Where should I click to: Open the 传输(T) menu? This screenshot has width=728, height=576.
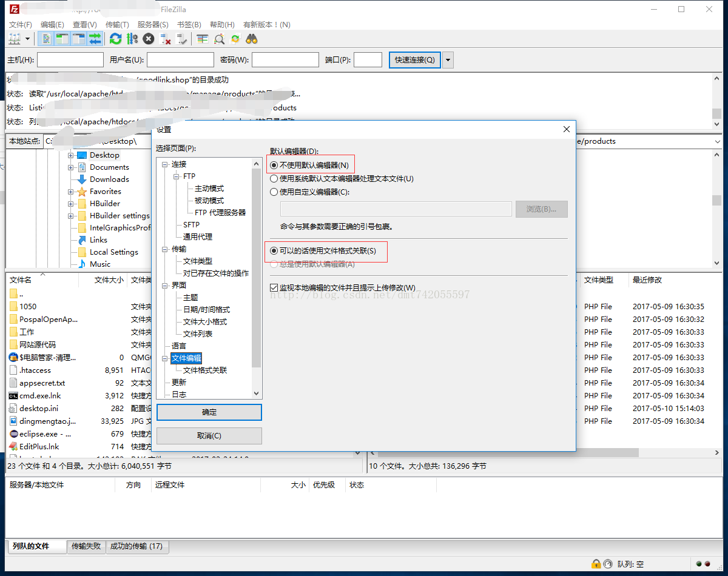click(117, 25)
